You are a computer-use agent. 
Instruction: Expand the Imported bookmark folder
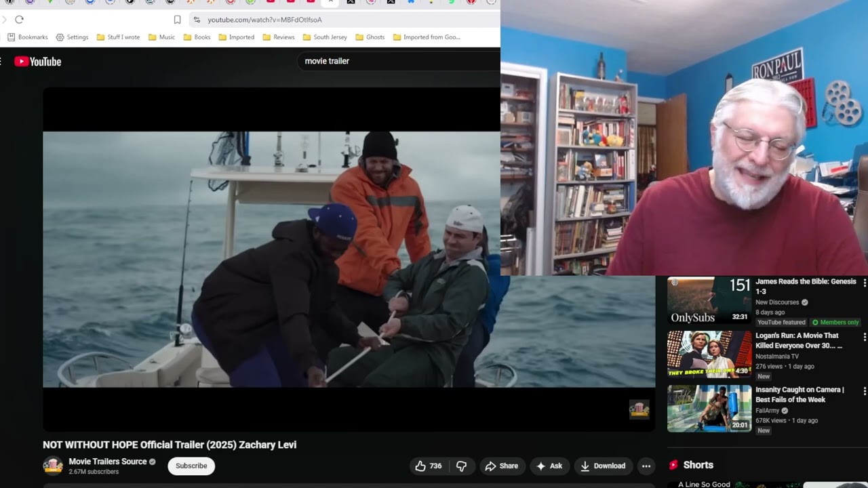236,37
